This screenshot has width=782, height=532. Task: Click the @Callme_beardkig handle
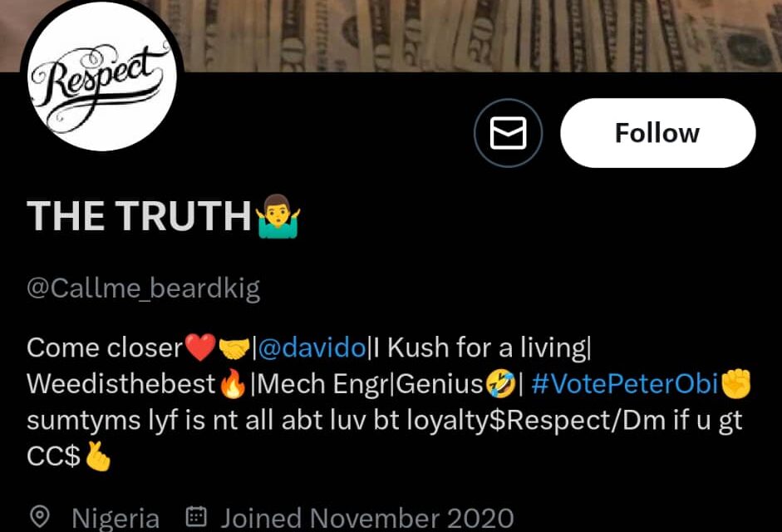pos(144,288)
